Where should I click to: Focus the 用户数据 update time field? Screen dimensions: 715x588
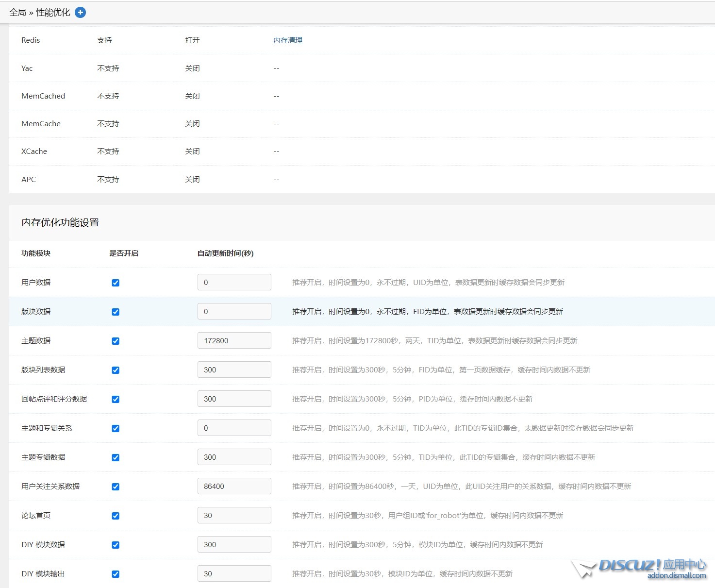tap(234, 282)
